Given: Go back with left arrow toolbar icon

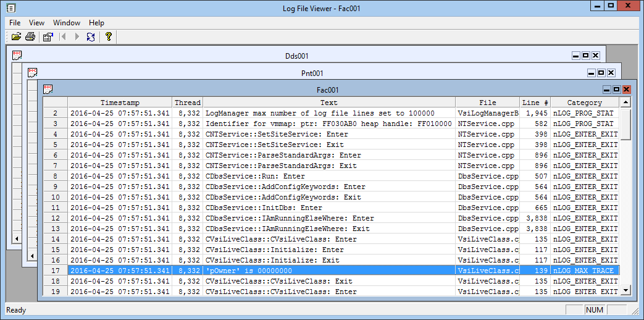Looking at the screenshot, I should [63, 37].
